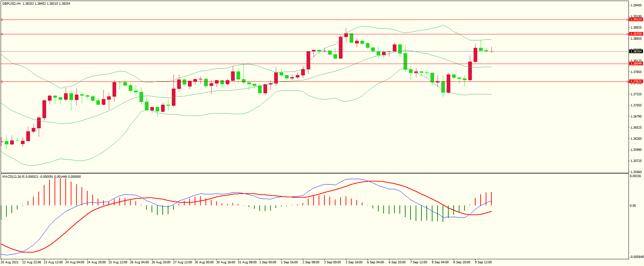This screenshot has height=266, width=644.
Task: Click the 0.00336 value on MACD axis
Action: coord(635,176)
